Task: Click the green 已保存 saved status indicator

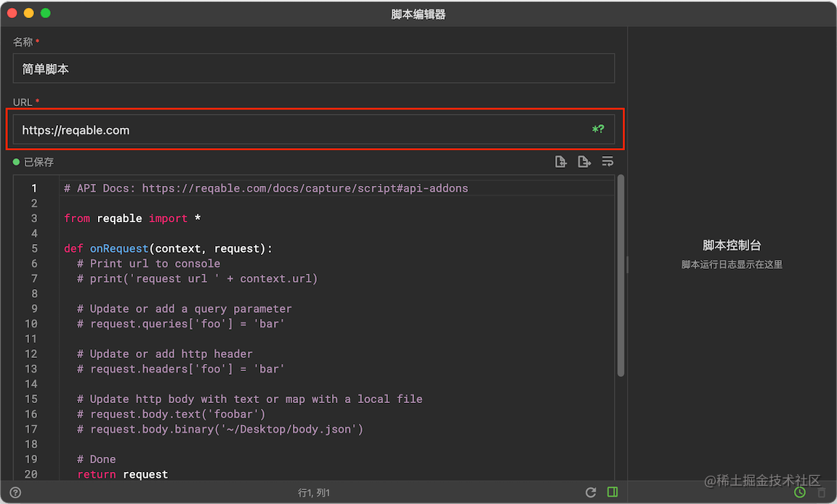Action: coord(34,161)
